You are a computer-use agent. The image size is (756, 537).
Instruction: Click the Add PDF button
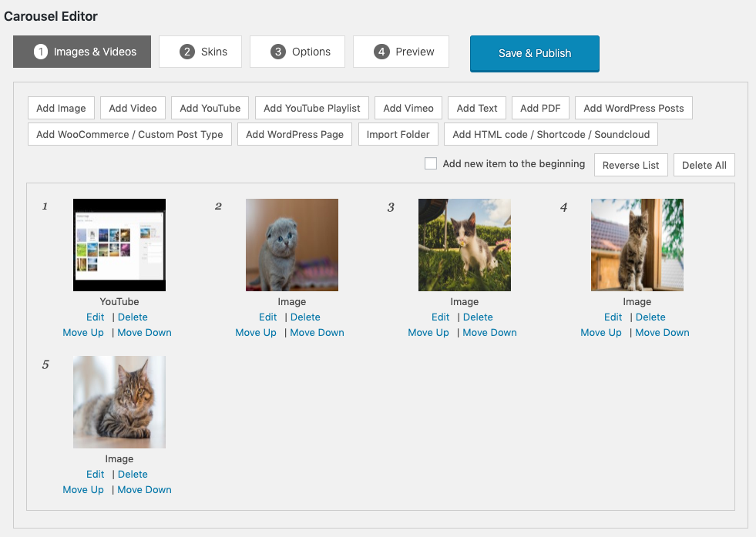click(x=540, y=108)
